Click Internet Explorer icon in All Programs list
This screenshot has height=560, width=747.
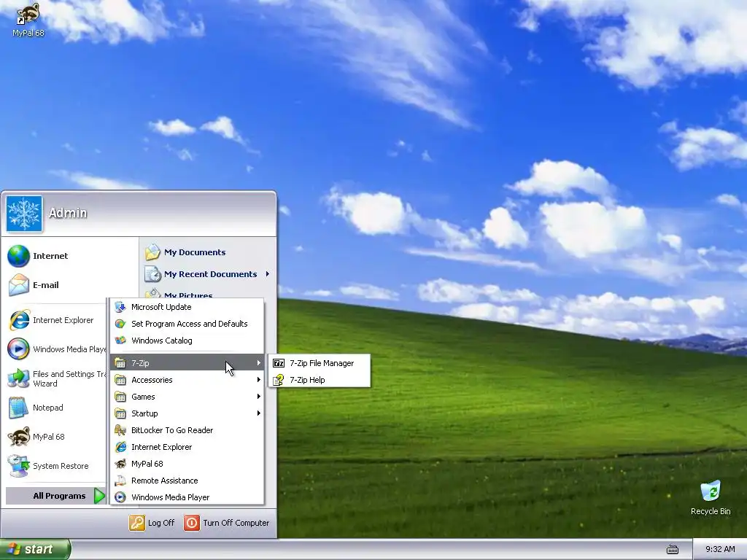click(120, 447)
